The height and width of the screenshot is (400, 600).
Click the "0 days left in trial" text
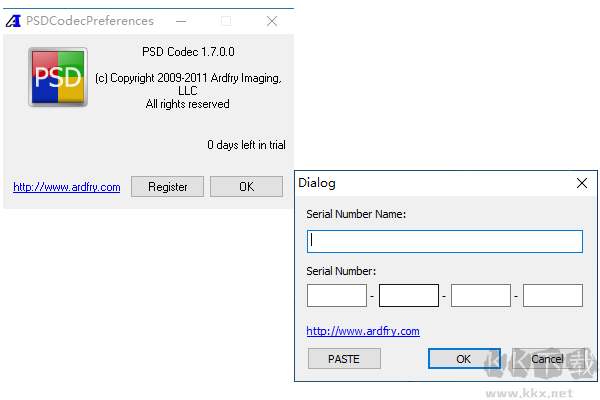click(246, 145)
